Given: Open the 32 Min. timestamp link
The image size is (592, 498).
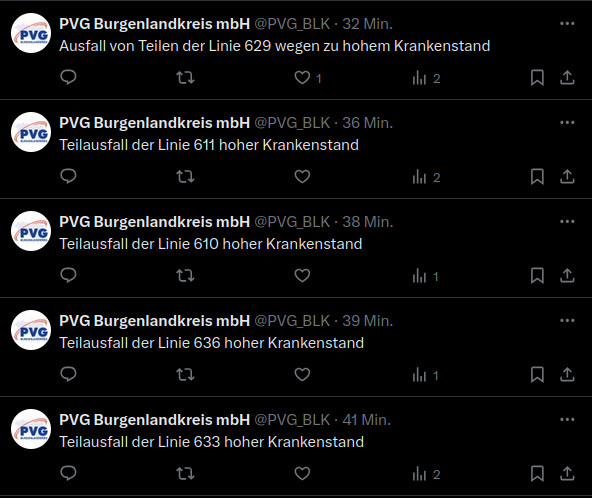Looking at the screenshot, I should click(x=367, y=24).
